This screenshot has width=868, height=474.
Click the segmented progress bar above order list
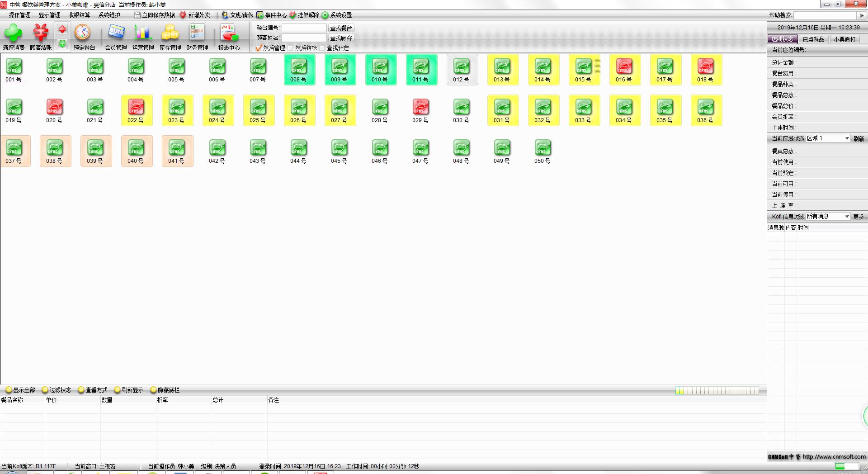pyautogui.click(x=717, y=390)
